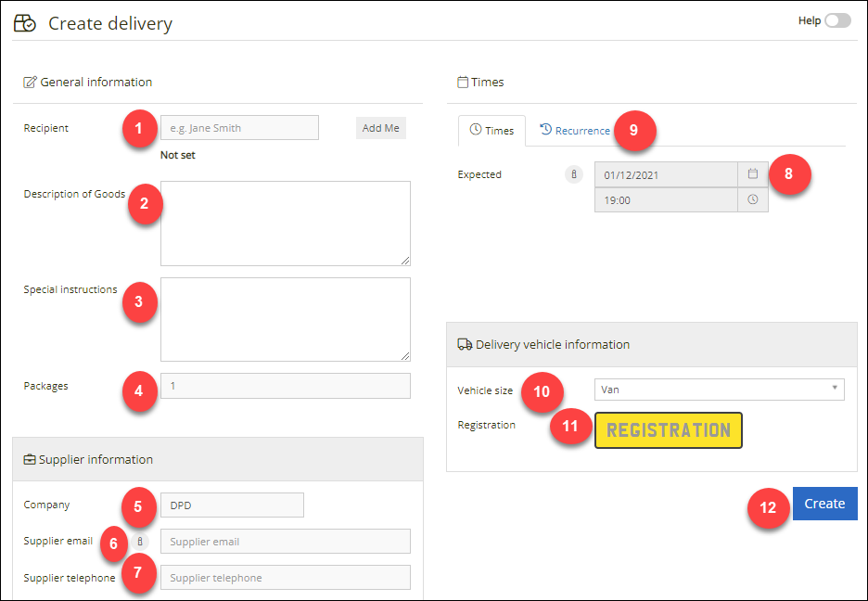Select the Times tab

pyautogui.click(x=491, y=131)
